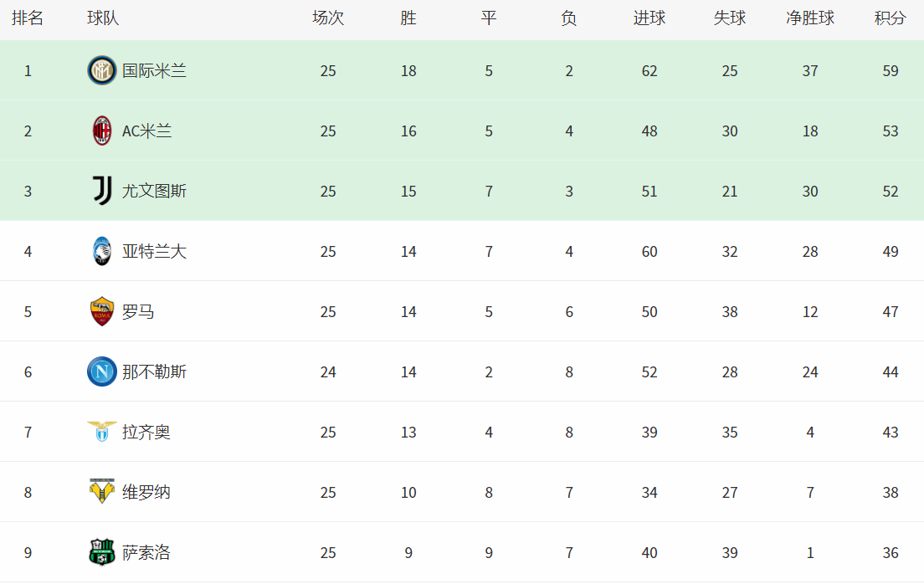Screen dimensions: 924x584
Task: Click the Verona club crest
Action: [x=102, y=492]
